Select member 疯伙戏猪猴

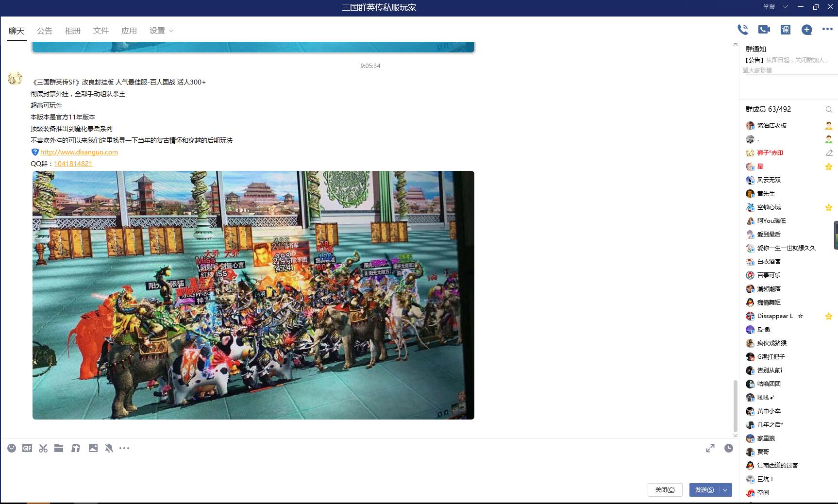pyautogui.click(x=771, y=343)
